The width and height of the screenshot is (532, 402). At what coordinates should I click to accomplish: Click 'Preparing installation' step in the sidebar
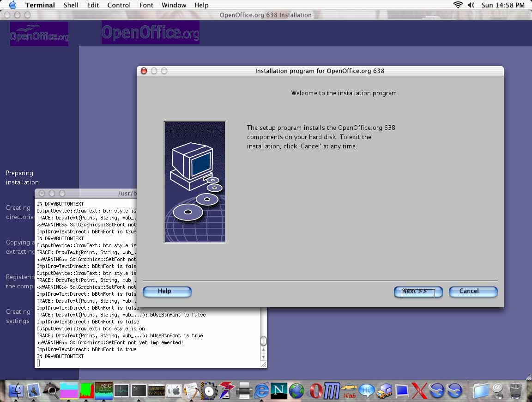tap(22, 177)
